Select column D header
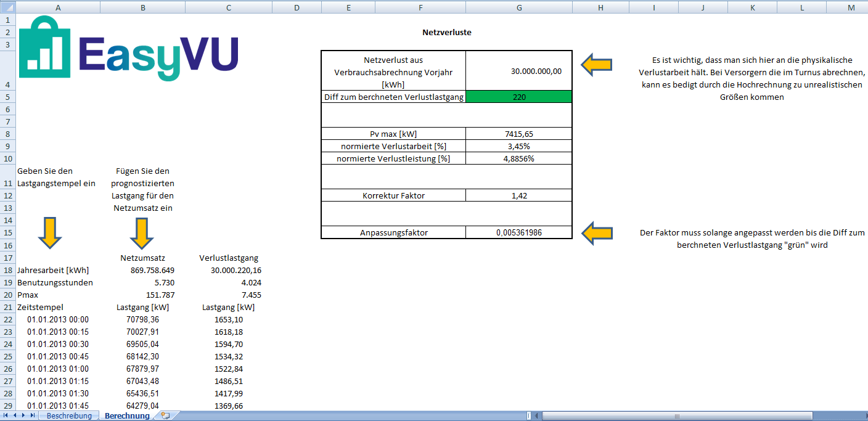Screen dimensions: 868x421 [297, 7]
